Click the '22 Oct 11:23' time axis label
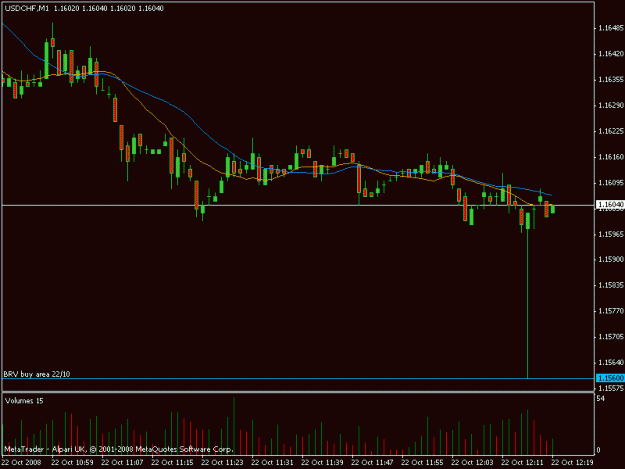Image resolution: width=625 pixels, height=469 pixels. pyautogui.click(x=222, y=463)
